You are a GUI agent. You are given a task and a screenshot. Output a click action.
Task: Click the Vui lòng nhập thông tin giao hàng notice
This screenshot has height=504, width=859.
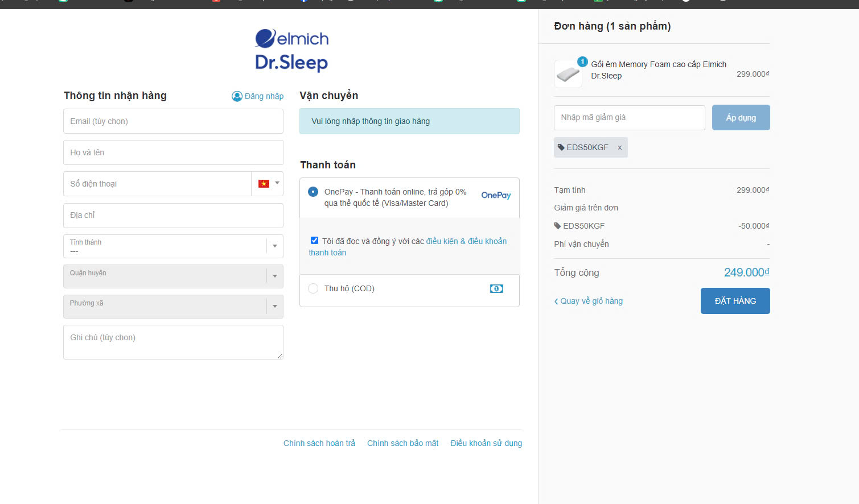pyautogui.click(x=409, y=121)
